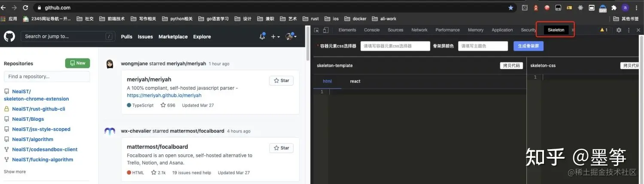Click the 容器元素css选择器 input field
The width and height of the screenshot is (644, 184).
(395, 46)
